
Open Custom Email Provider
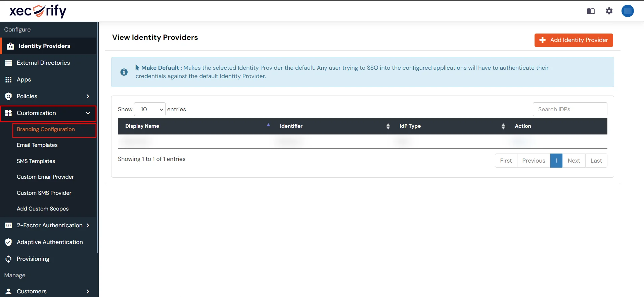[x=45, y=177]
